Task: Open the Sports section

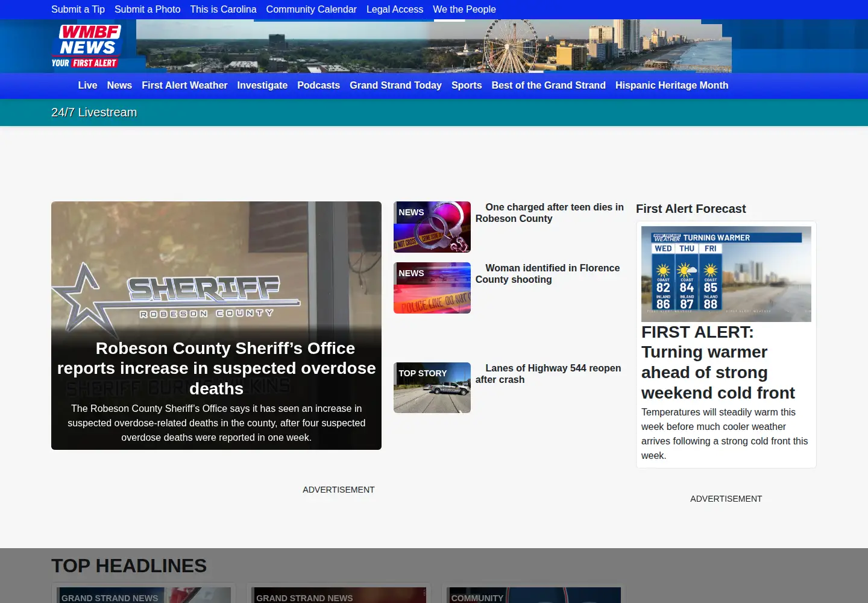Action: point(467,86)
